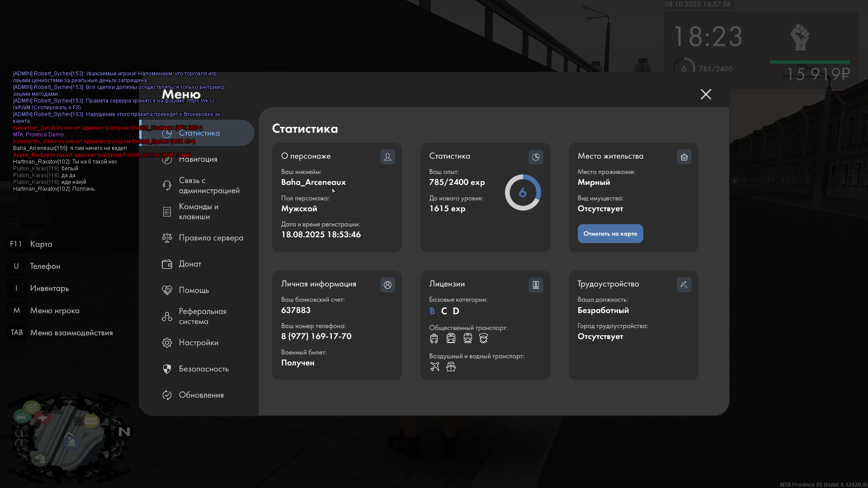Click the first bus icon under Общественный транспорт
Screen dimensions: 868x488
point(434,338)
